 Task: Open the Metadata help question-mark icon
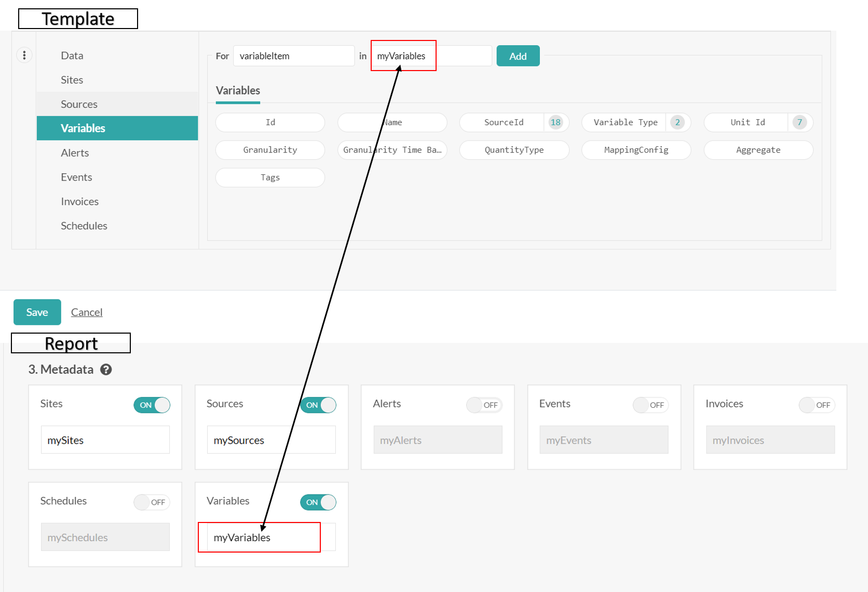tap(106, 369)
